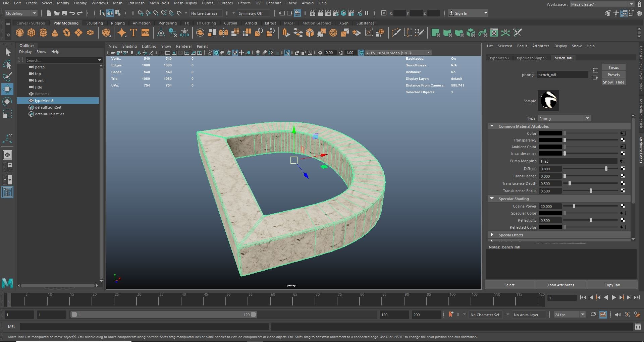Select the Select tool in the toolbox
Viewport: 644px width, 342px height.
(7, 52)
